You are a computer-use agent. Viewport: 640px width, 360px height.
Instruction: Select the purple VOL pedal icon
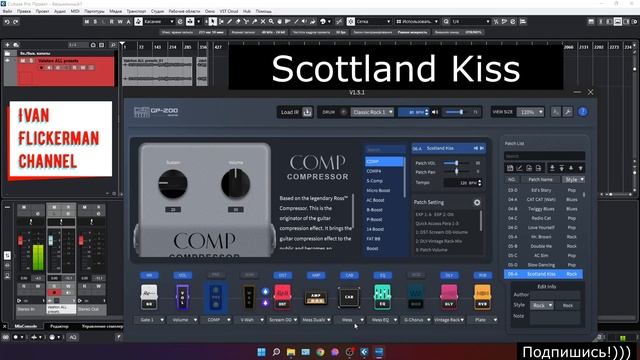[x=182, y=297]
